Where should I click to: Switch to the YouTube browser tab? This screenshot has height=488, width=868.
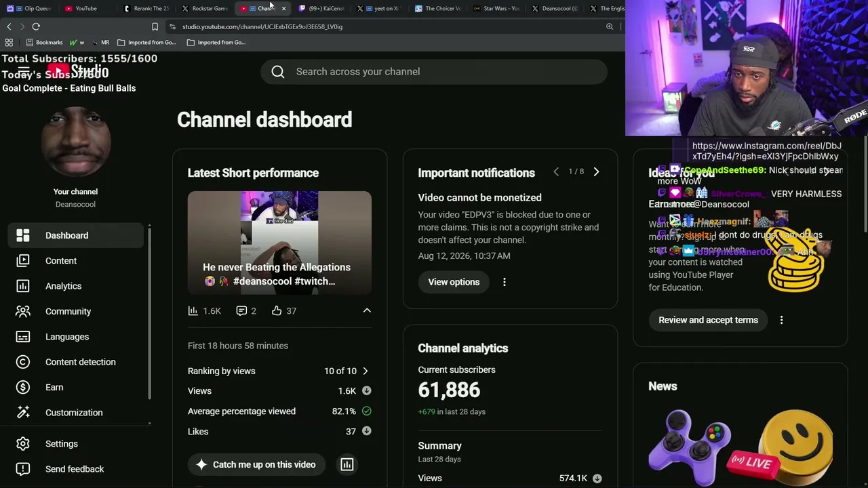pos(86,9)
